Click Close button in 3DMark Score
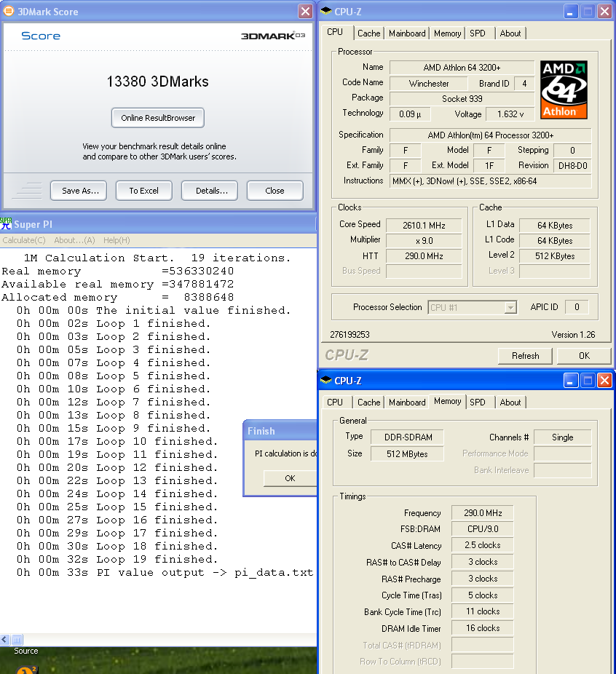Image resolution: width=616 pixels, height=674 pixels. click(275, 191)
